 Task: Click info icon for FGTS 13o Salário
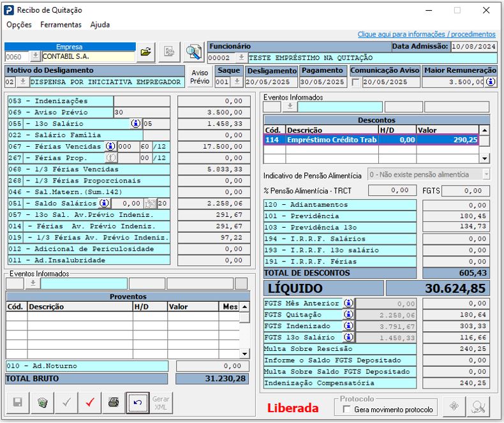point(348,337)
